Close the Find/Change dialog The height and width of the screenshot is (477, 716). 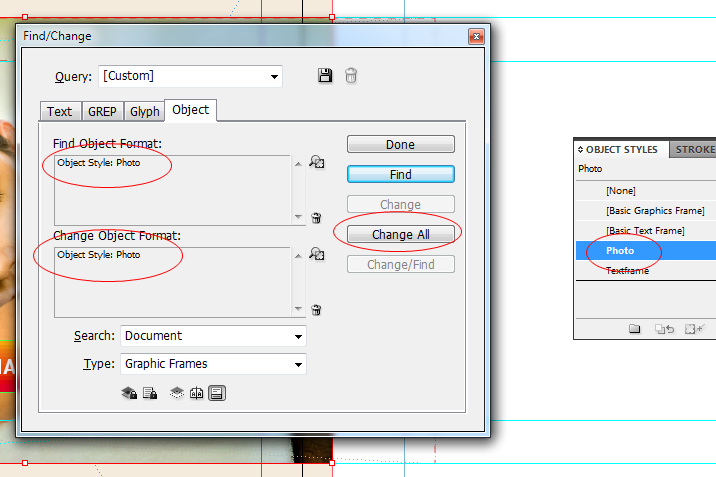pyautogui.click(x=476, y=37)
